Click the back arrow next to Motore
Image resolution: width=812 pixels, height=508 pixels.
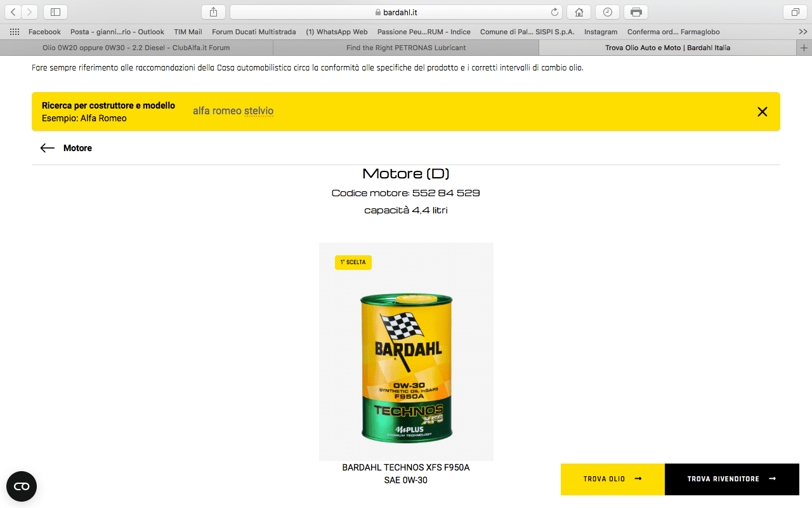pos(48,148)
